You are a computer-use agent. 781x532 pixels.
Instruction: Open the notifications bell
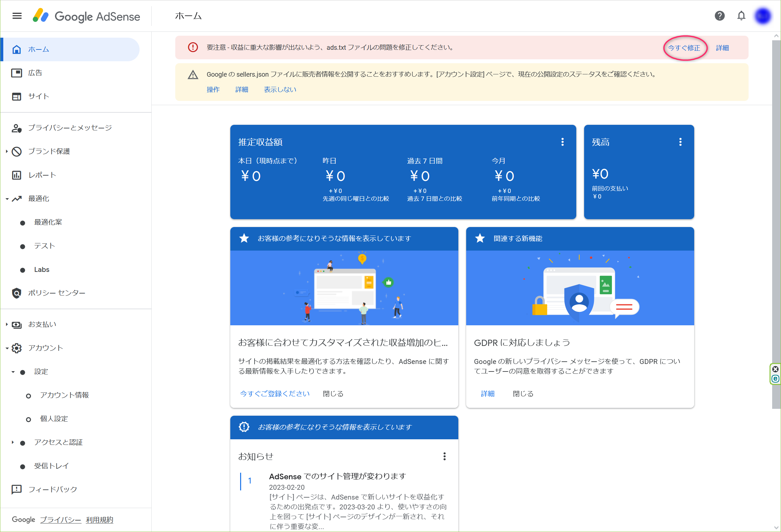click(x=741, y=16)
